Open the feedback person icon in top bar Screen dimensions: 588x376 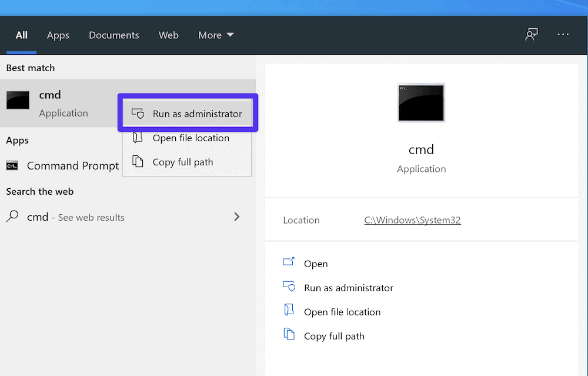532,35
